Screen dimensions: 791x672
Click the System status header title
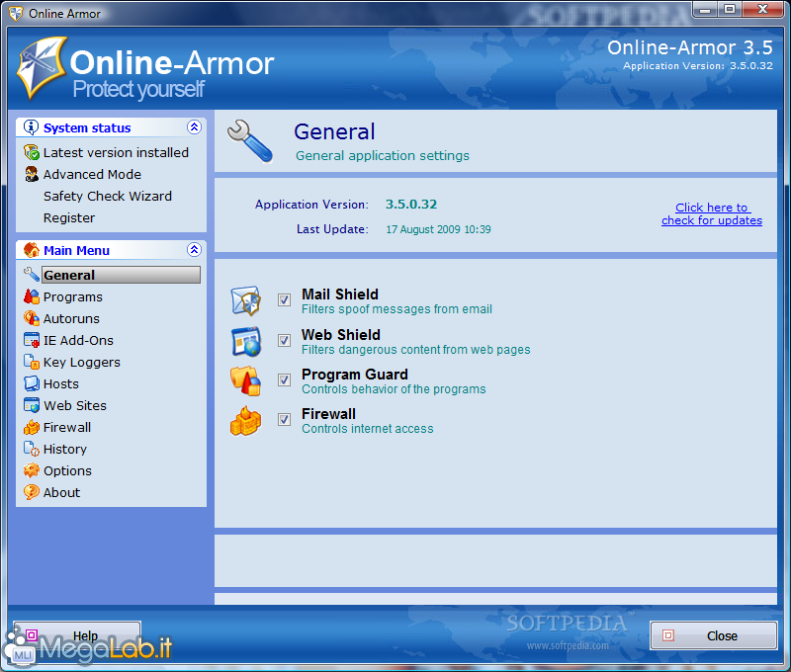[87, 127]
